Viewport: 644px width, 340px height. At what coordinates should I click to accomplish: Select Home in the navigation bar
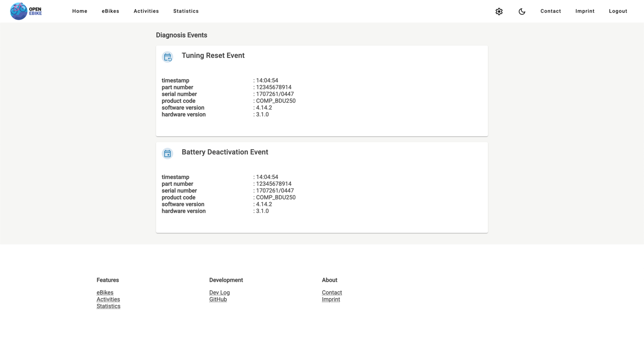[79, 11]
